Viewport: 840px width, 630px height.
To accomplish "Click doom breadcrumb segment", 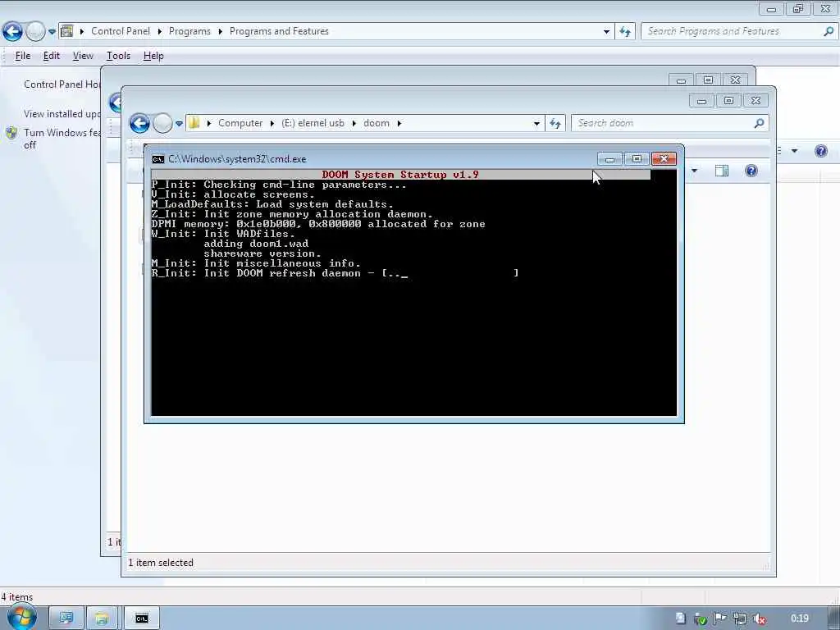I will (x=377, y=123).
